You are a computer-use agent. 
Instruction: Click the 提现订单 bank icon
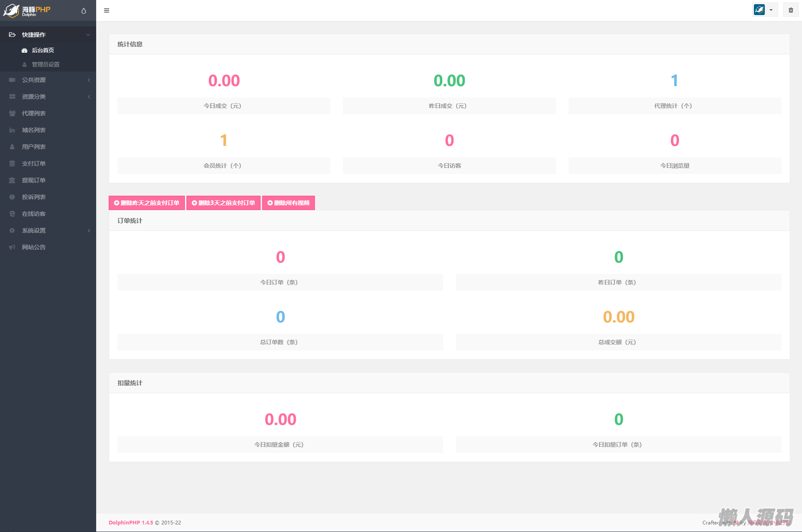point(12,180)
